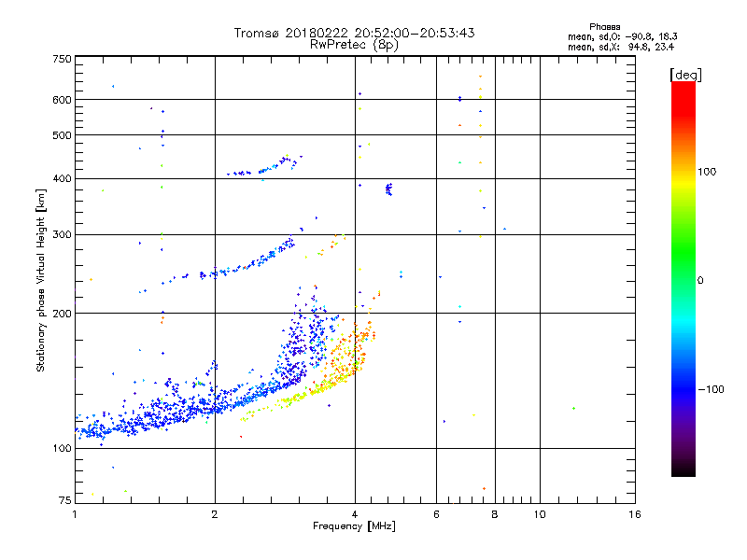747x560 pixels.
Task: Click the lone green point near 12 MHz
Action: pyautogui.click(x=573, y=408)
